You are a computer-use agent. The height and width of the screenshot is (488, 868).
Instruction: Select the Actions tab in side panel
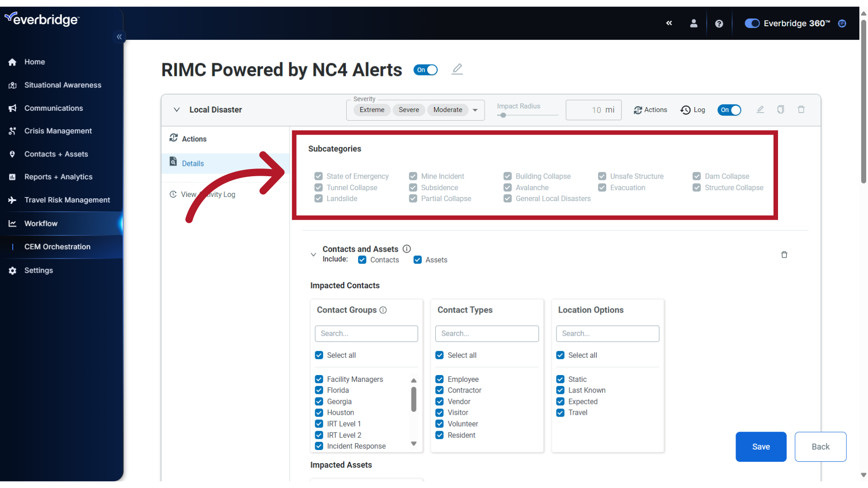click(x=225, y=139)
